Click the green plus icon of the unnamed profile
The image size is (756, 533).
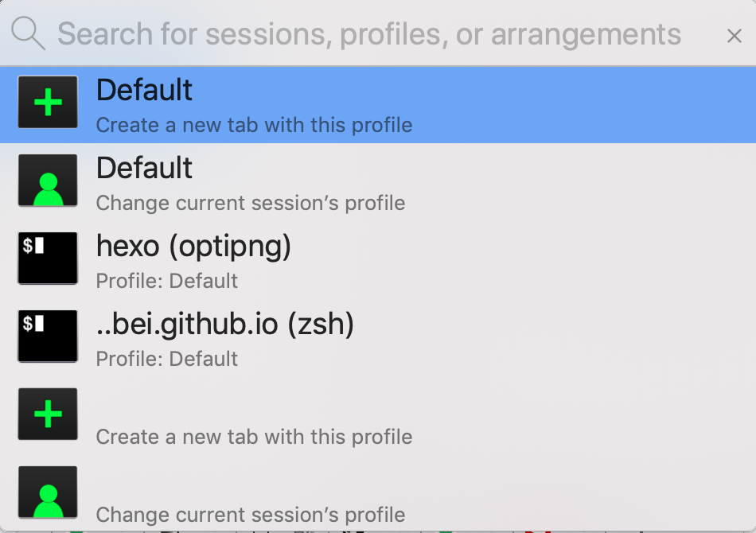tap(48, 414)
